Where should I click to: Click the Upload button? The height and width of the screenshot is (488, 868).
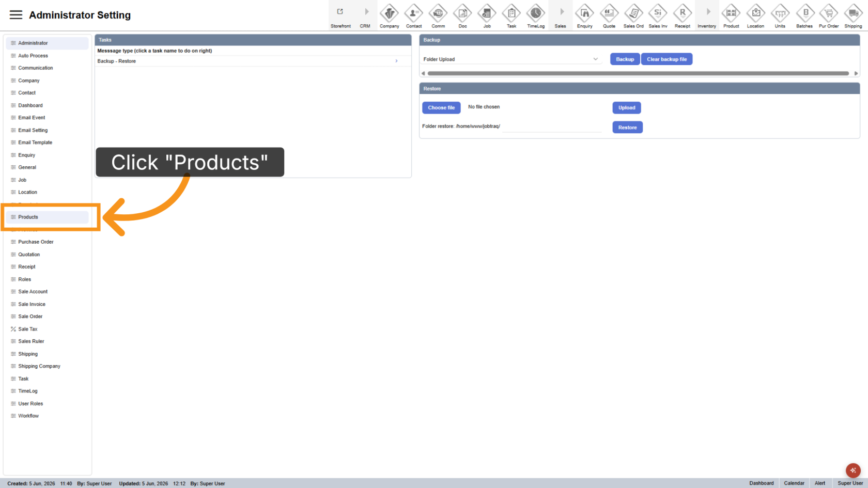(x=627, y=107)
